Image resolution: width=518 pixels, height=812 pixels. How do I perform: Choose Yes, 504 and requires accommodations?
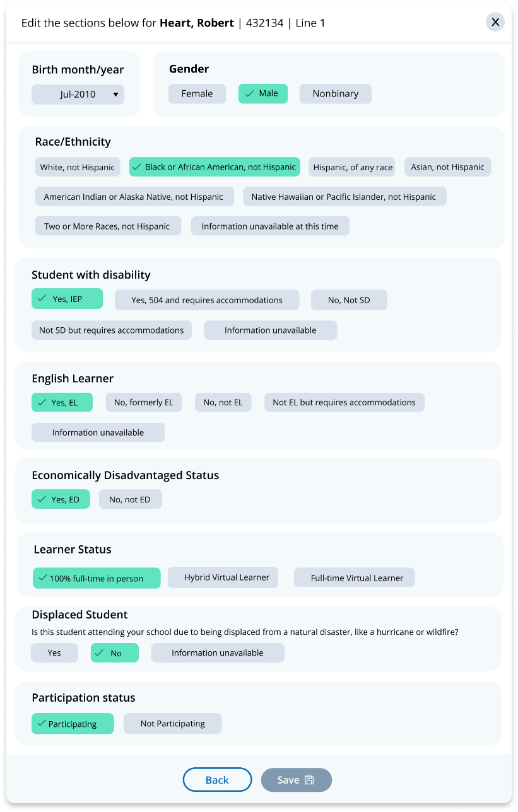tap(206, 300)
